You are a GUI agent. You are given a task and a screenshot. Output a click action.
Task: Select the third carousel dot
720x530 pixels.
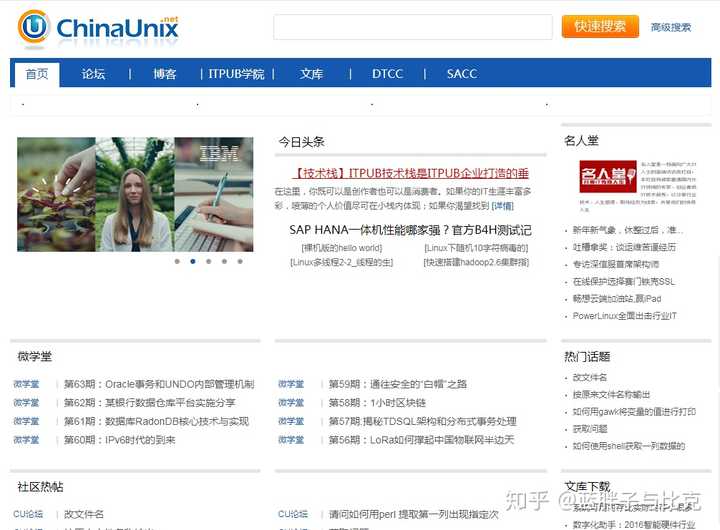(x=208, y=261)
